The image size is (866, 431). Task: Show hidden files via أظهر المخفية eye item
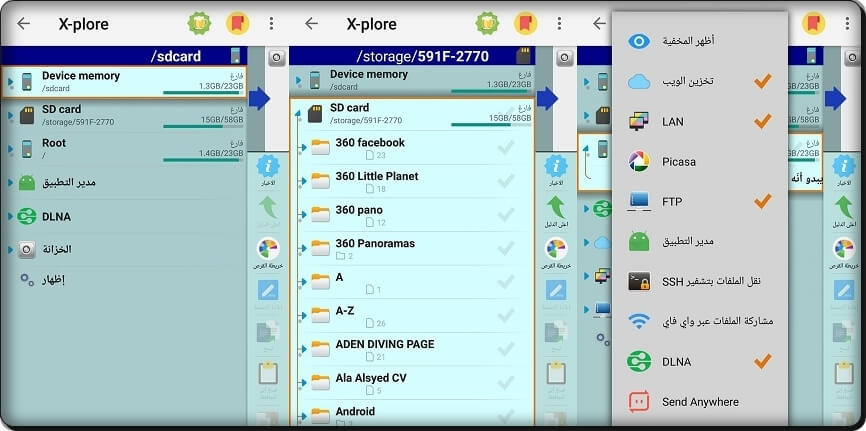pos(700,41)
